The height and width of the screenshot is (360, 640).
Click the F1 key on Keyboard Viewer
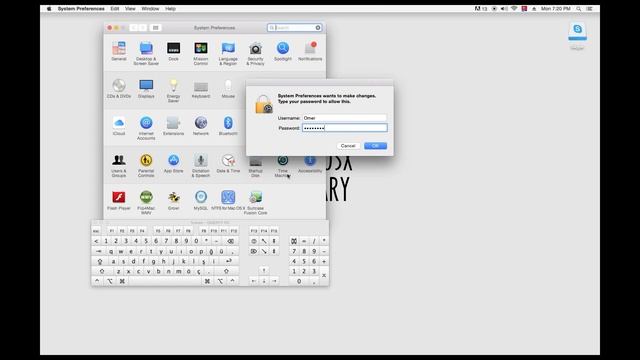point(112,231)
